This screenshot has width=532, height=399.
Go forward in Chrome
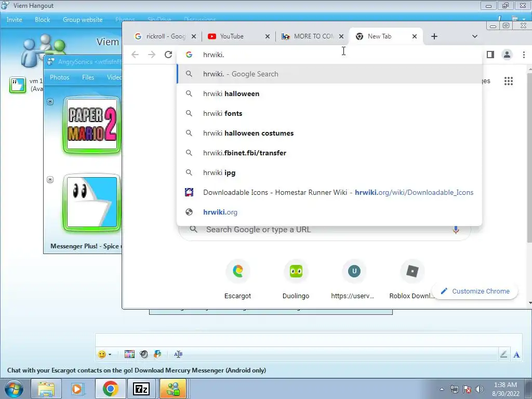pyautogui.click(x=152, y=55)
